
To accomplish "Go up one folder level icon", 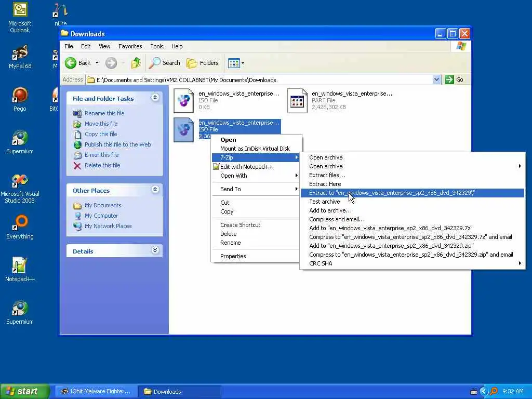I will pos(136,63).
